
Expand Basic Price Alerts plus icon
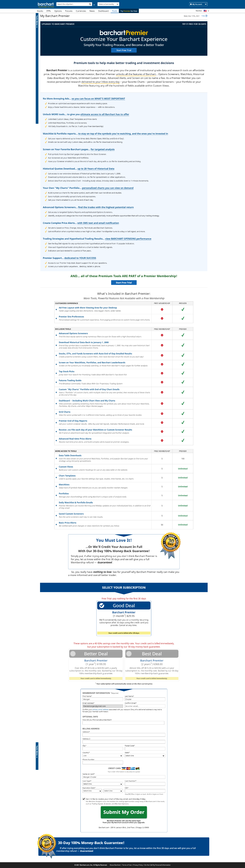(x=56, y=525)
